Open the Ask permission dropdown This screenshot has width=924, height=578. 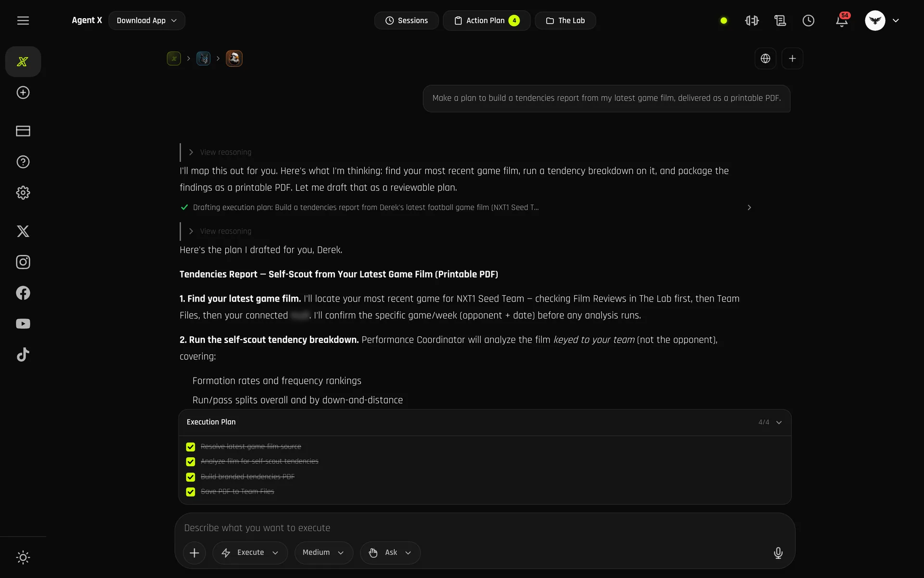tap(390, 552)
